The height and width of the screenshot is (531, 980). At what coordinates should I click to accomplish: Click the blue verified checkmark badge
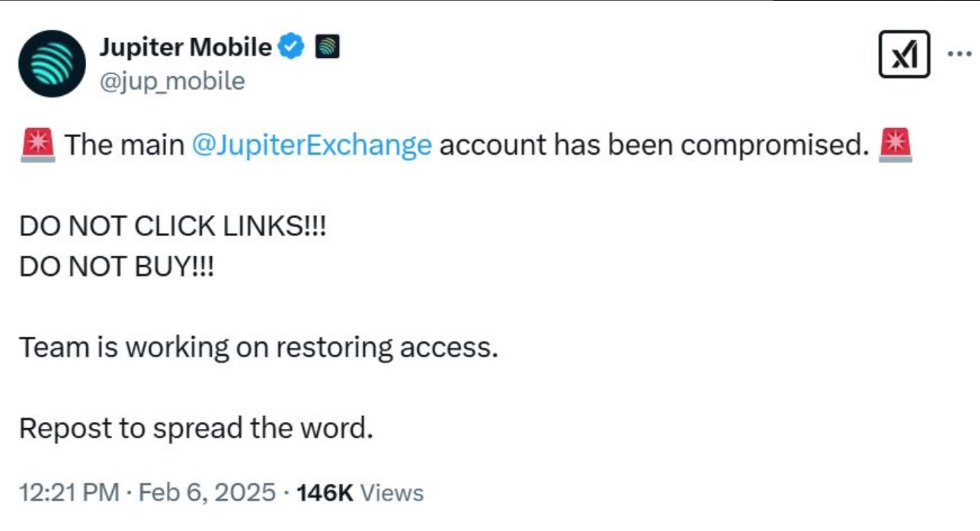290,47
